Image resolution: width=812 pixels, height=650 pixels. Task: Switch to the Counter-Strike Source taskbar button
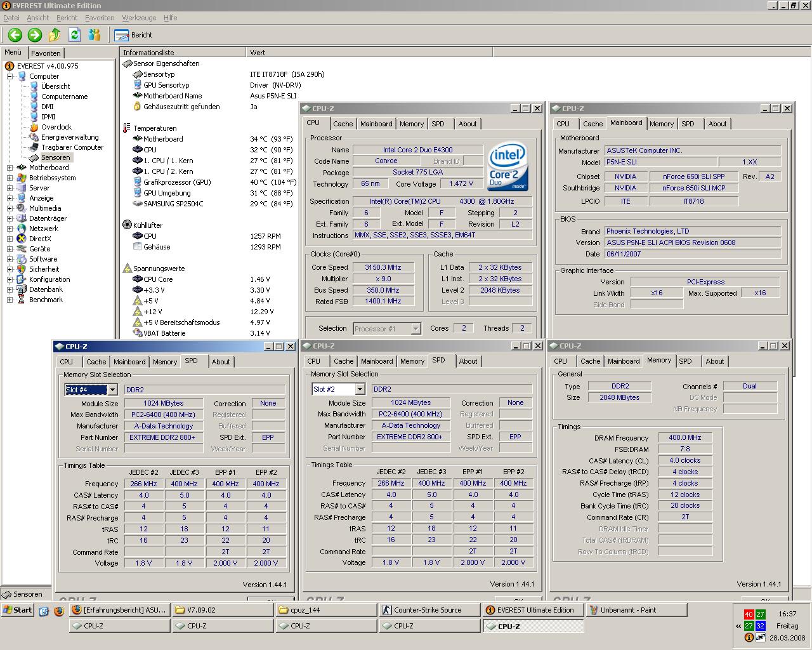coord(429,610)
